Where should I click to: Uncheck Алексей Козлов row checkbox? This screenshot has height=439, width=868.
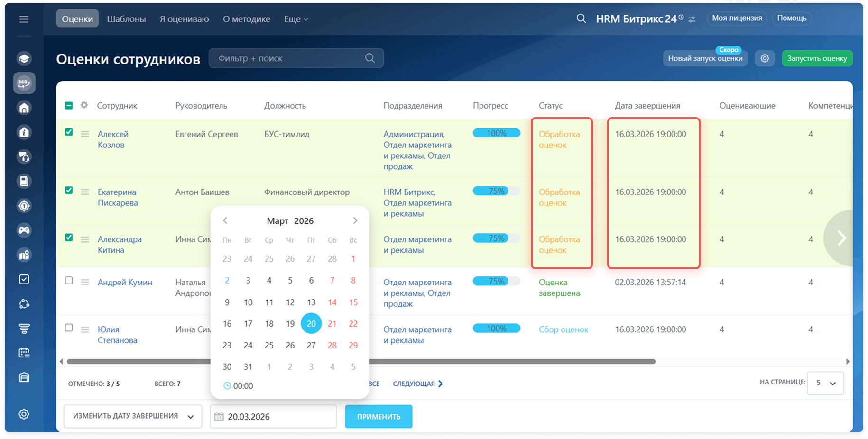click(69, 132)
